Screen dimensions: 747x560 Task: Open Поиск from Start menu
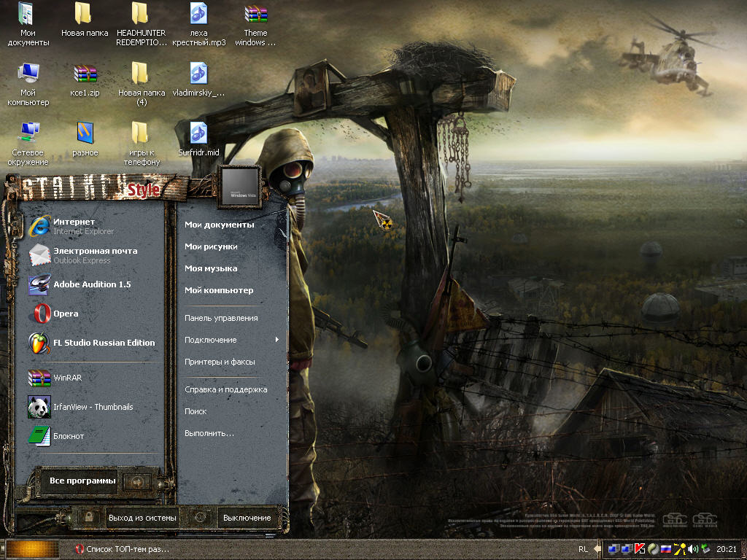click(196, 411)
